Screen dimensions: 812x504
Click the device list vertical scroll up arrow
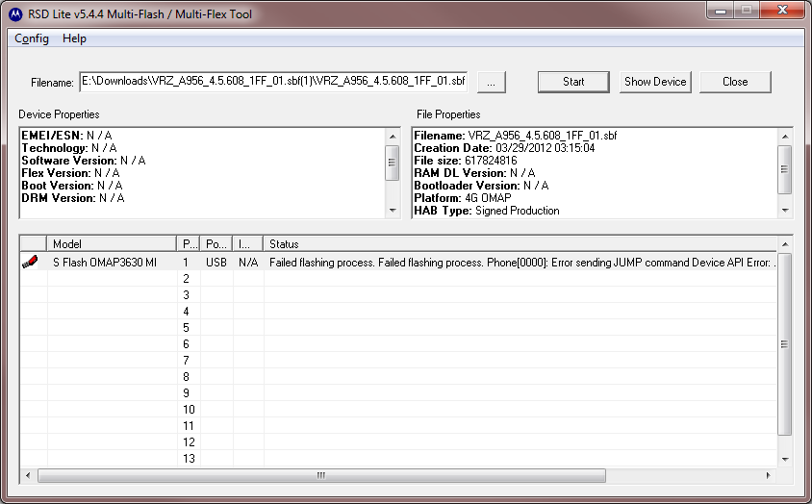(x=785, y=244)
